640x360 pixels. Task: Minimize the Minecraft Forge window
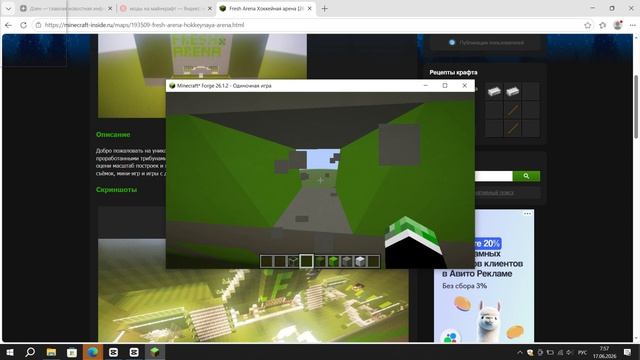point(426,86)
